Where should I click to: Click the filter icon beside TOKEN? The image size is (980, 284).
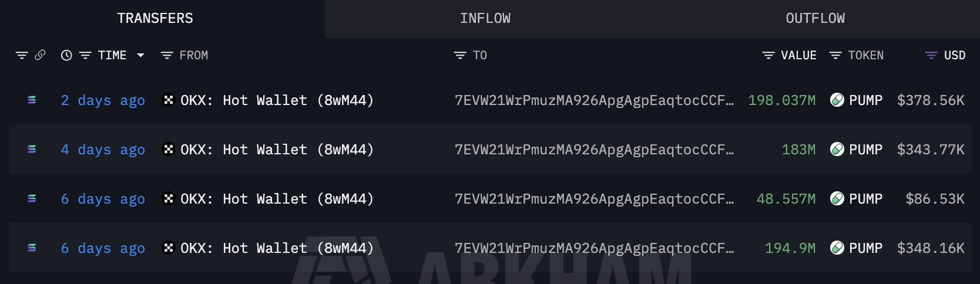pyautogui.click(x=835, y=55)
